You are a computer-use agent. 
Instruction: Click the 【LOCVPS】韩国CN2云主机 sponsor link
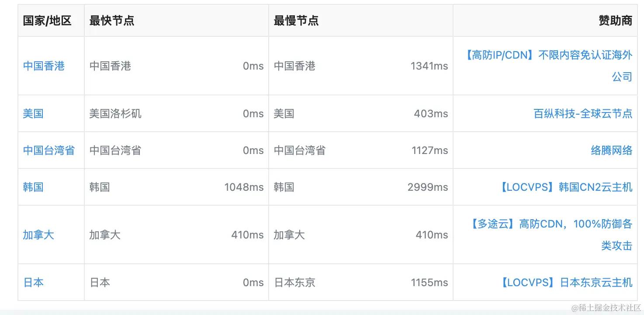coord(565,187)
